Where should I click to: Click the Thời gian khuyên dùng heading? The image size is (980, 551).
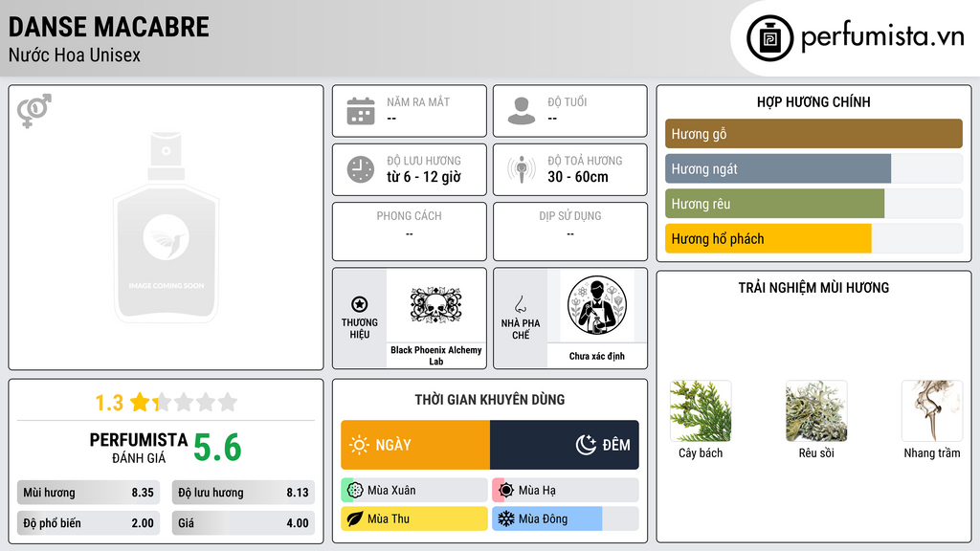coord(490,400)
